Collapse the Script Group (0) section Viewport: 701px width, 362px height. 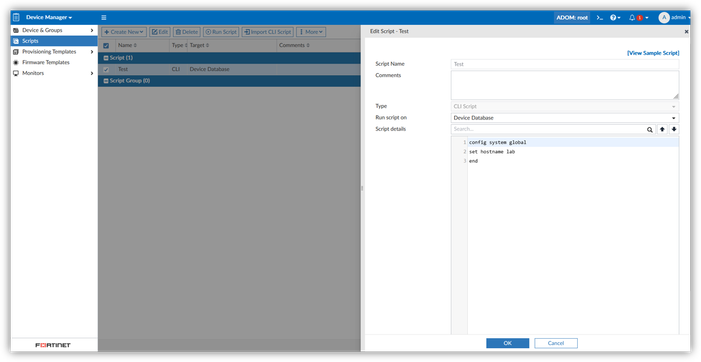tap(106, 81)
